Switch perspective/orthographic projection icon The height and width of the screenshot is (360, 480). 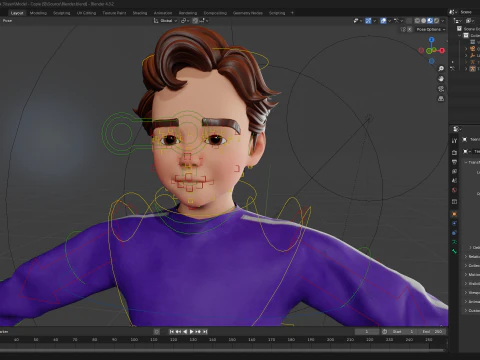[x=441, y=99]
